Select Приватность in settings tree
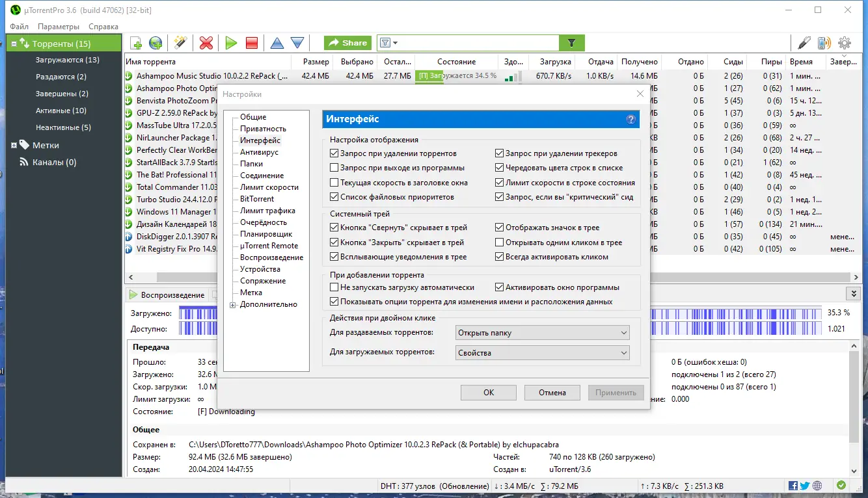This screenshot has width=868, height=498. coord(263,129)
